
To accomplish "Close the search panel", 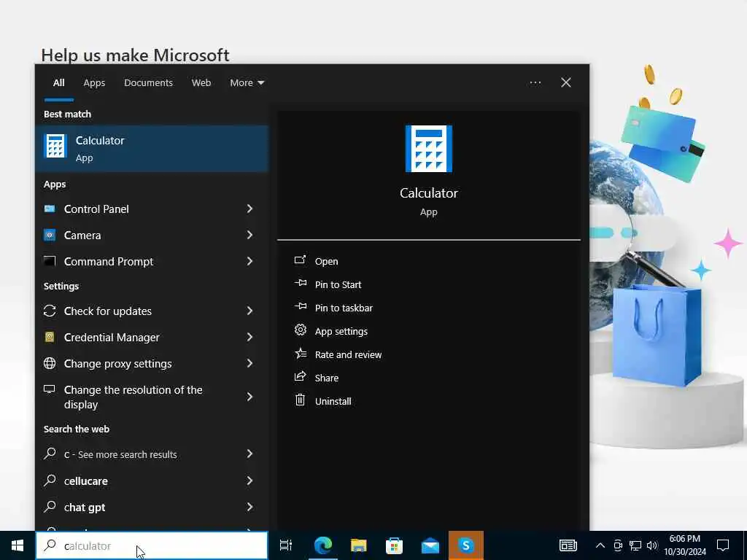I will 565,83.
